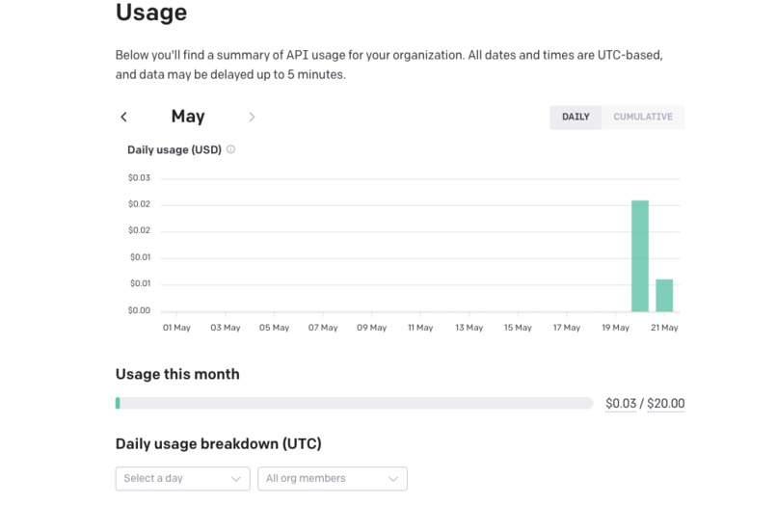
Task: Go to the previous month
Action: pyautogui.click(x=124, y=117)
